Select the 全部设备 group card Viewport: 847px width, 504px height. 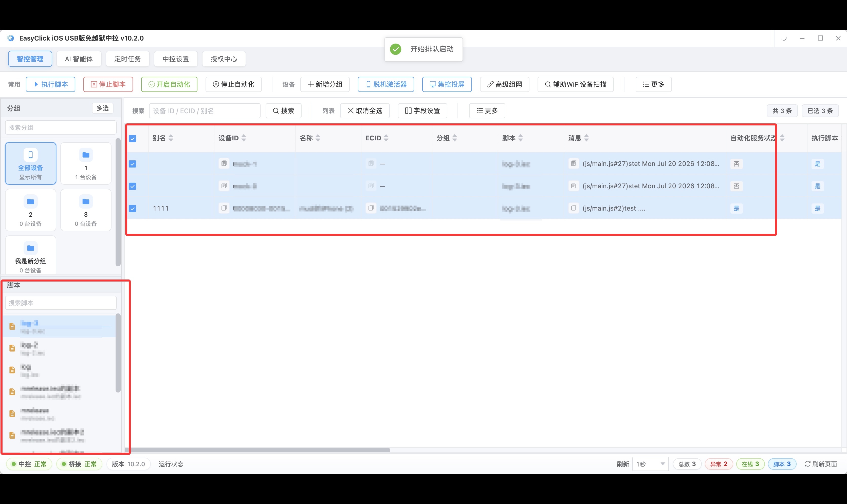(31, 163)
